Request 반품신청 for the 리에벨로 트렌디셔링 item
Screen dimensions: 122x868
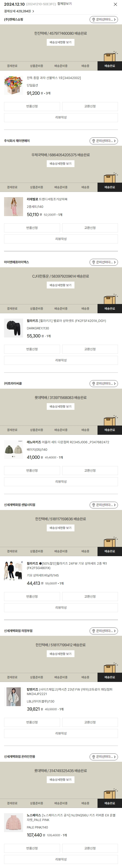point(32,228)
